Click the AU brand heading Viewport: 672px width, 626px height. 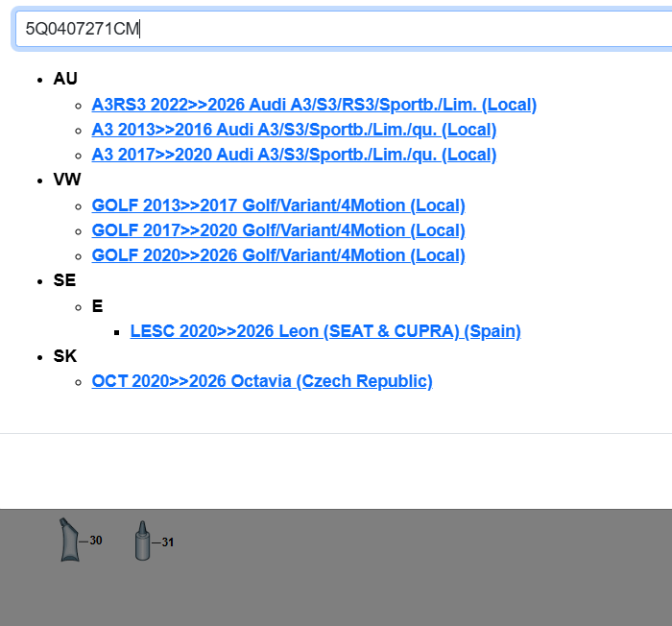click(x=65, y=79)
